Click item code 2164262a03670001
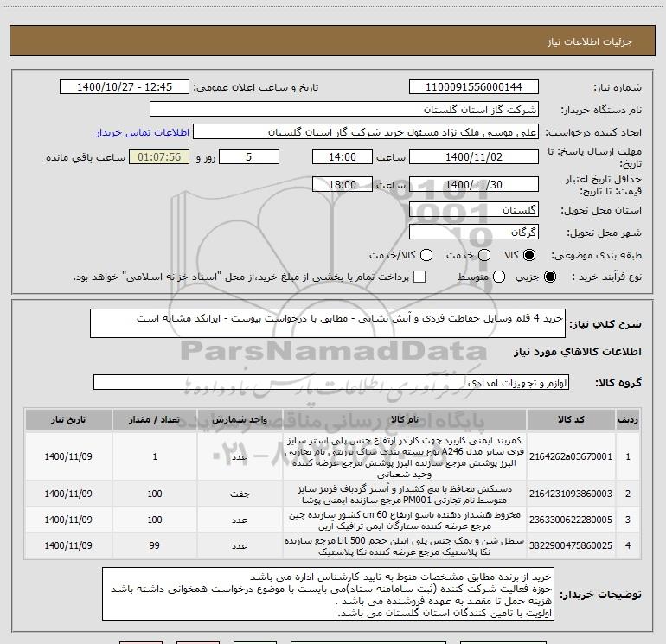This screenshot has width=666, height=644. pos(571,456)
